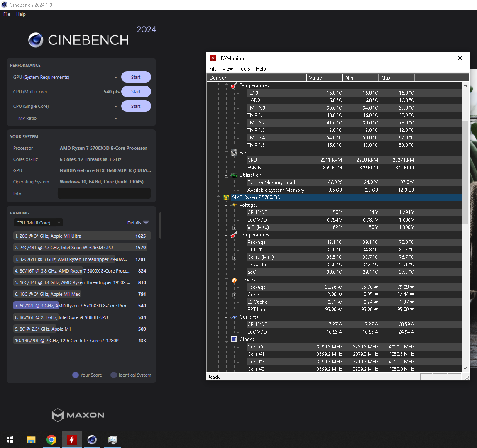Click the fan icon beside Fans
This screenshot has width=477, height=448.
[x=234, y=153]
